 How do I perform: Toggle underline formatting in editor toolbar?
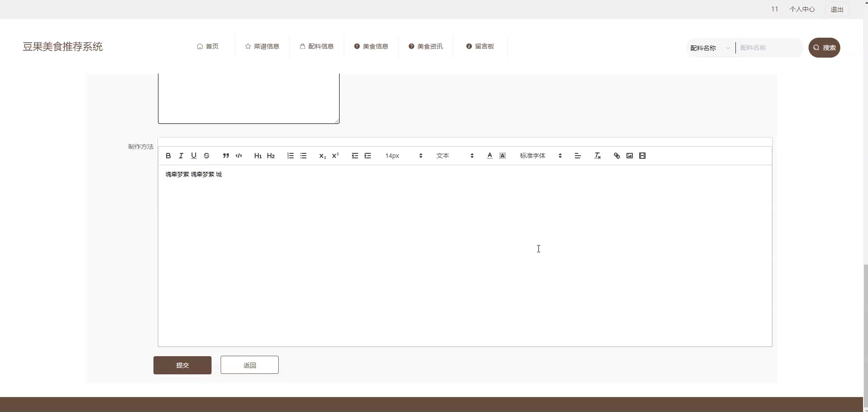[194, 156]
